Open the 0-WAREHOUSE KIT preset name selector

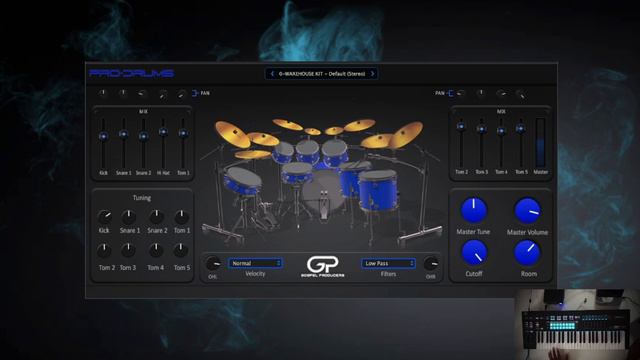coord(322,74)
